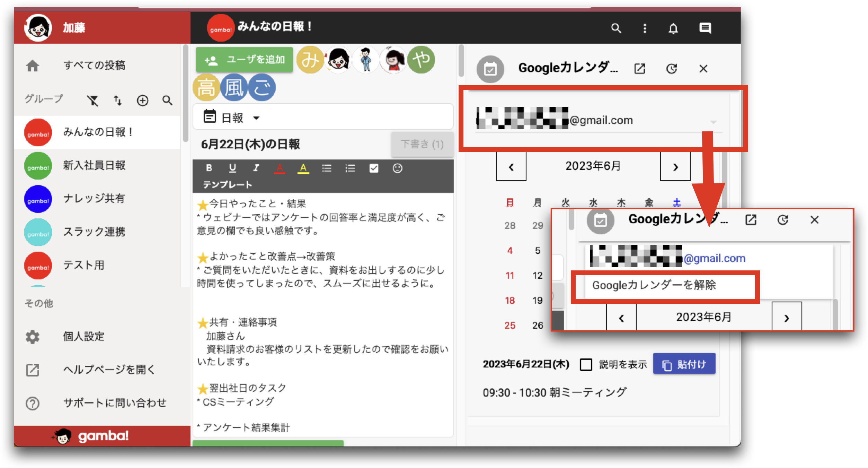Expand the gmail account dropdown
868x468 pixels.
(x=599, y=120)
